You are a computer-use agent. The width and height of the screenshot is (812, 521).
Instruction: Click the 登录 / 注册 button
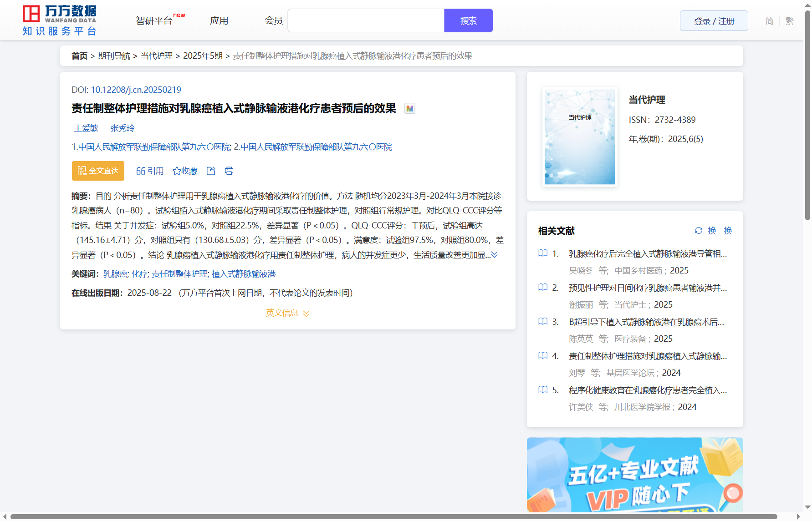(714, 21)
